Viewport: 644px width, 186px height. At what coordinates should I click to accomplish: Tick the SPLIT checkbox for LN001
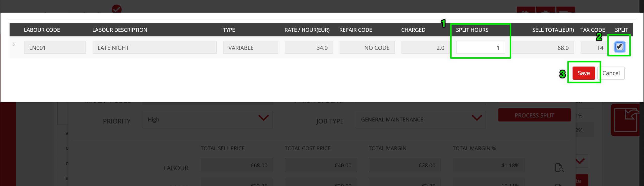619,47
